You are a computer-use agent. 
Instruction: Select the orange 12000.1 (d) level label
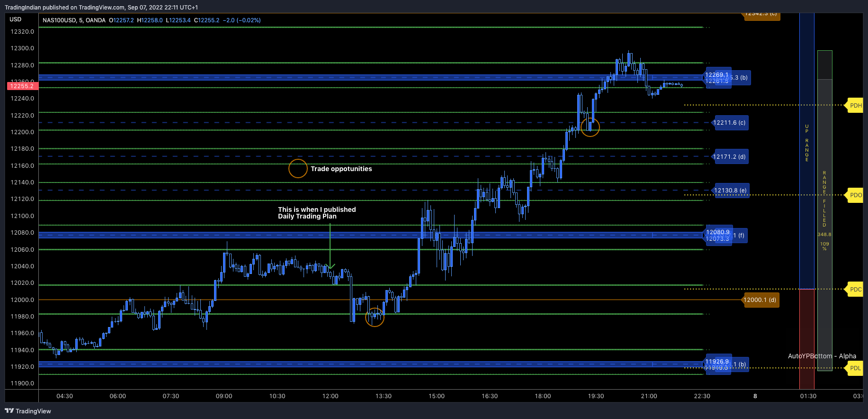tap(760, 300)
